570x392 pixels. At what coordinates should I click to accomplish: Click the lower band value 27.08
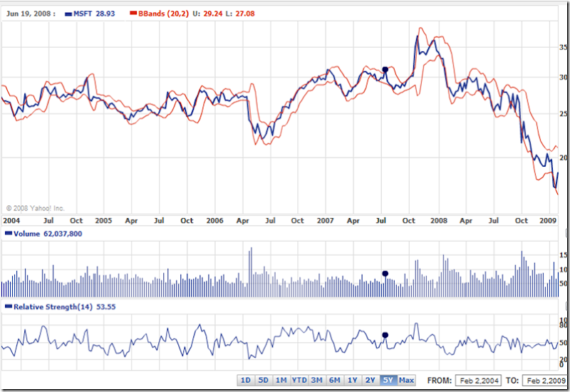click(245, 14)
